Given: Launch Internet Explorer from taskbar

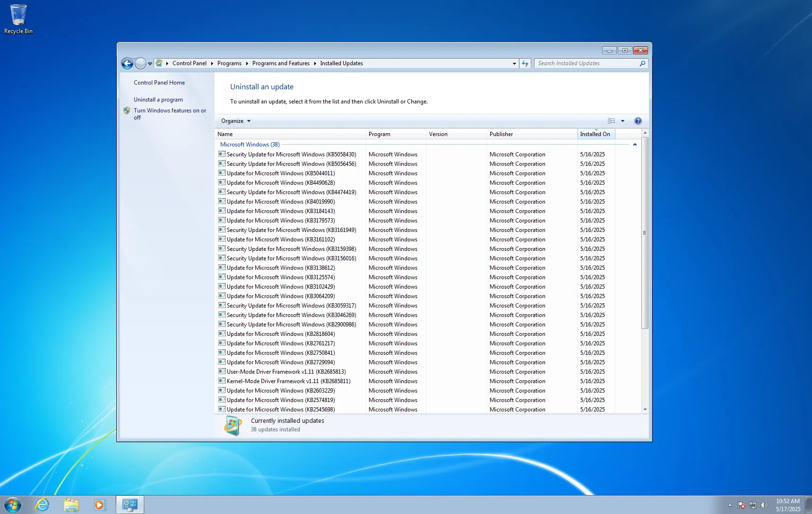Looking at the screenshot, I should [43, 505].
